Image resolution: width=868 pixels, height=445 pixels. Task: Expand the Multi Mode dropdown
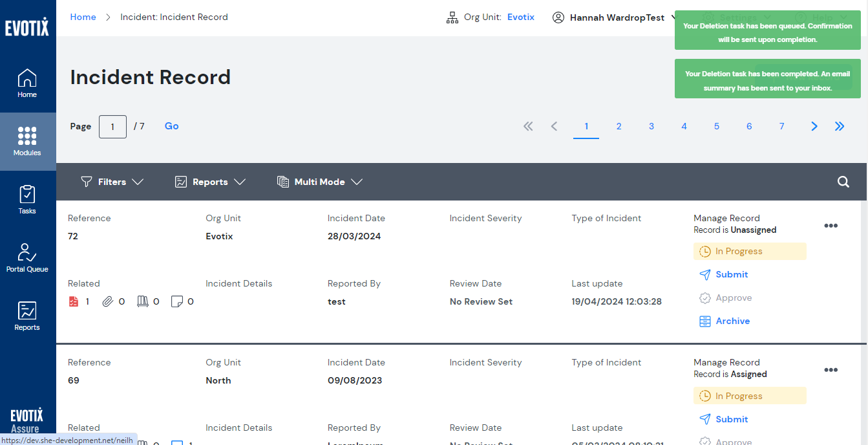click(x=319, y=182)
